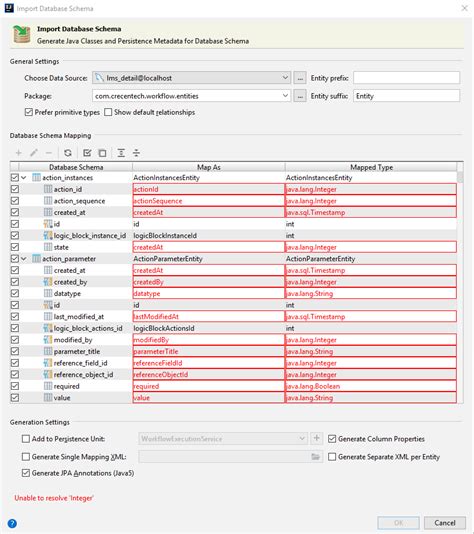474x534 pixels.
Task: Click the pencil Edit icon in mapping toolbar
Action: pos(34,153)
